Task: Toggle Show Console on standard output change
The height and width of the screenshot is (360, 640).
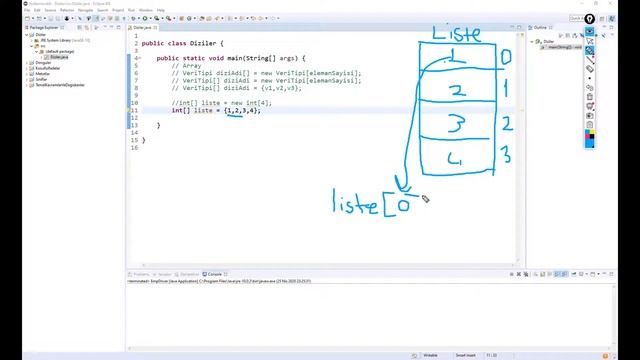Action: point(557,274)
